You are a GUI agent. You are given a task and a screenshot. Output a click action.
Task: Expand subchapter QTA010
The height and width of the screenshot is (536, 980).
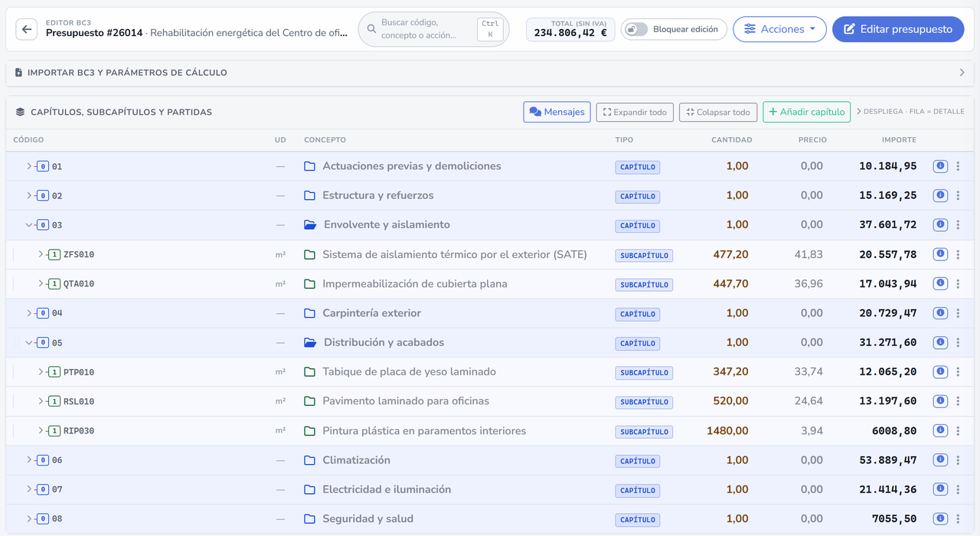(41, 283)
